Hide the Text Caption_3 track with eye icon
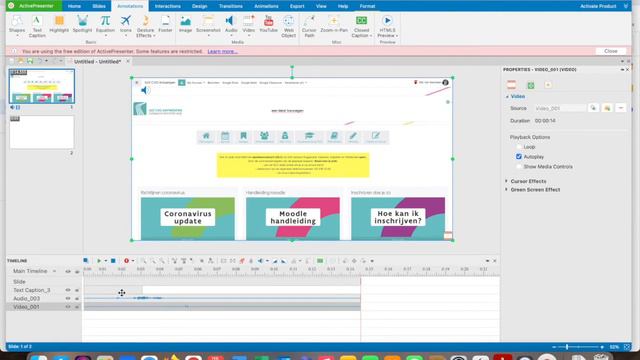Screen dimensions: 640x360 tap(68, 290)
